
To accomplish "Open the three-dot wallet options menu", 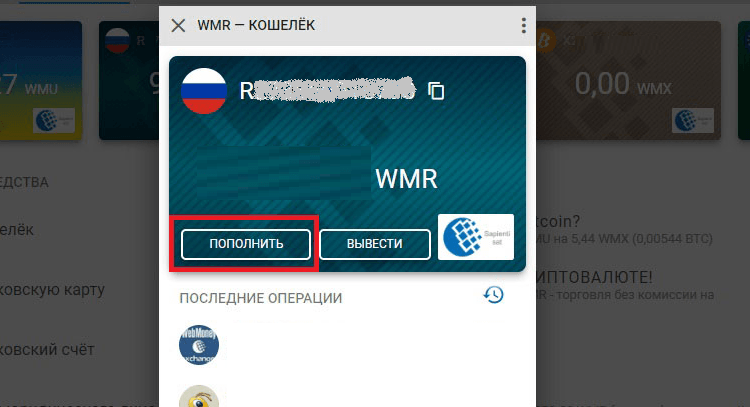I will [x=524, y=25].
